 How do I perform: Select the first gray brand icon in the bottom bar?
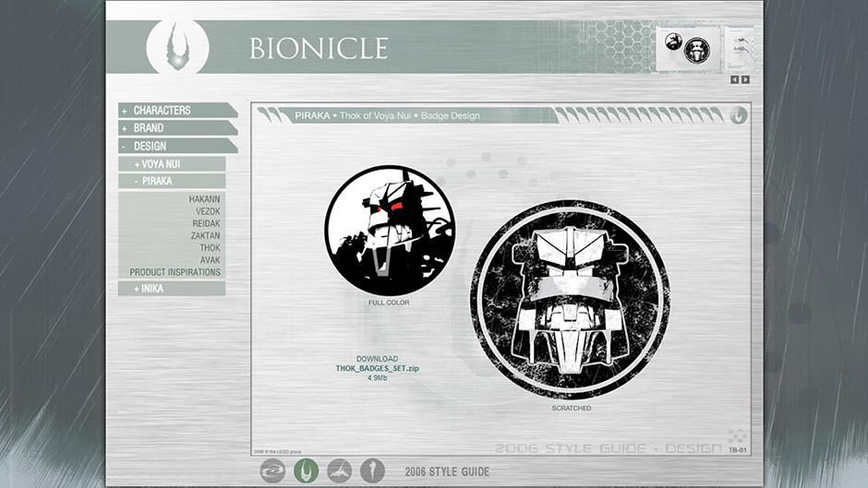(272, 471)
